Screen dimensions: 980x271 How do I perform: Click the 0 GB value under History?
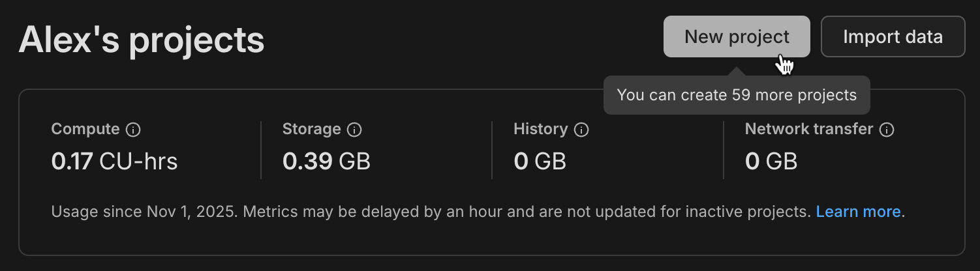coord(540,161)
